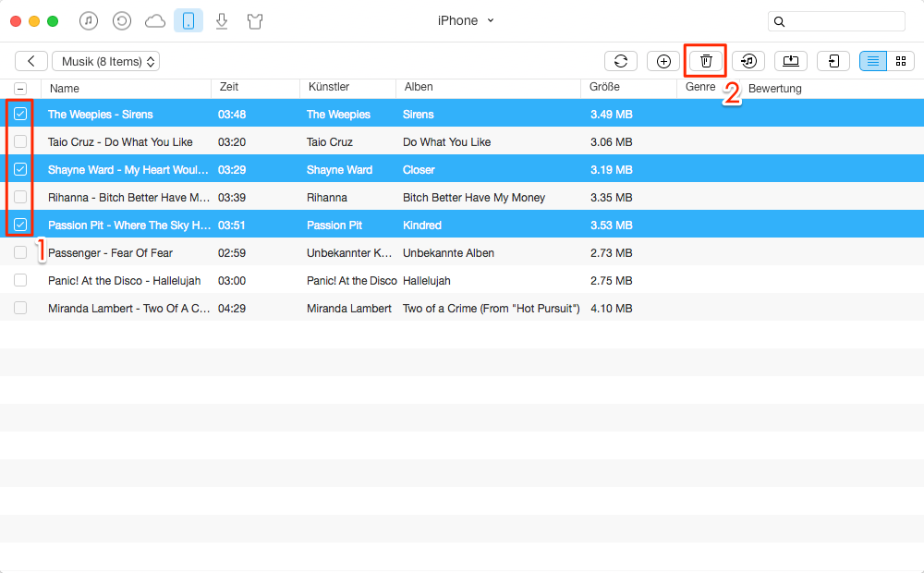Viewport: 924px width, 573px height.
Task: Sort by the Alben column header
Action: point(419,87)
